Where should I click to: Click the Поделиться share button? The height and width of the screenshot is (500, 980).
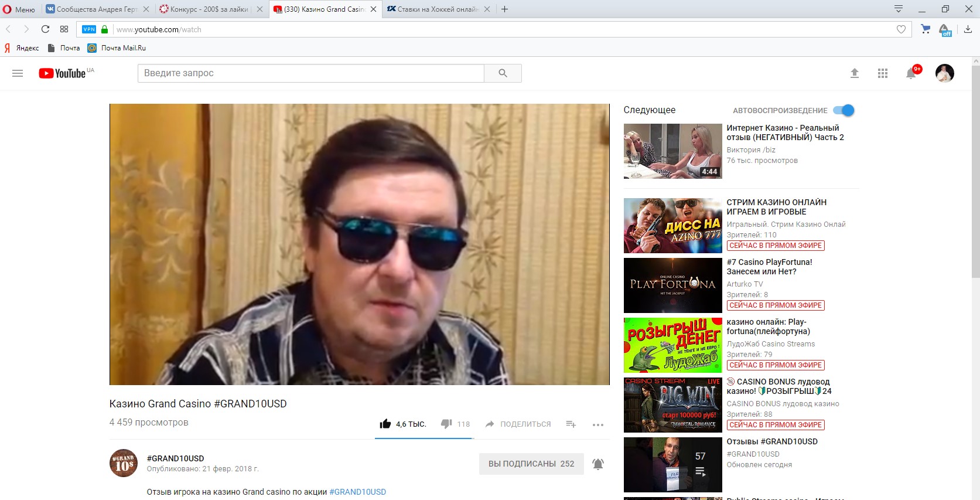[518, 424]
